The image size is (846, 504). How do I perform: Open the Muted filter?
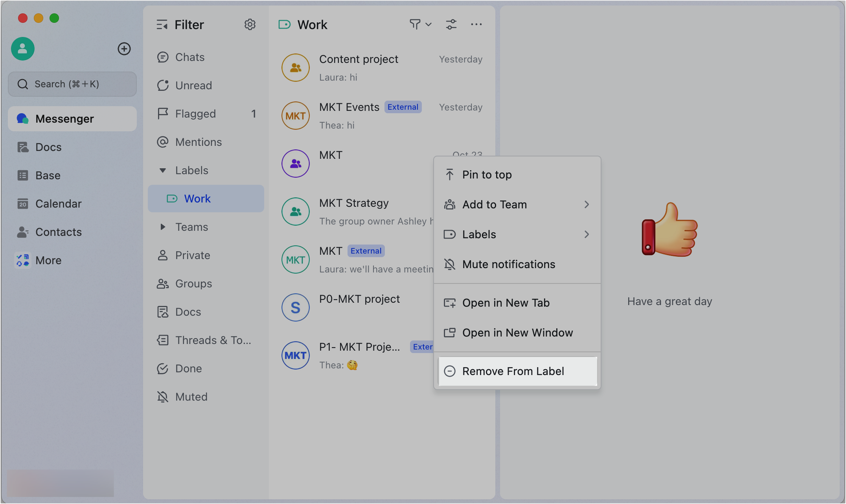(x=191, y=397)
